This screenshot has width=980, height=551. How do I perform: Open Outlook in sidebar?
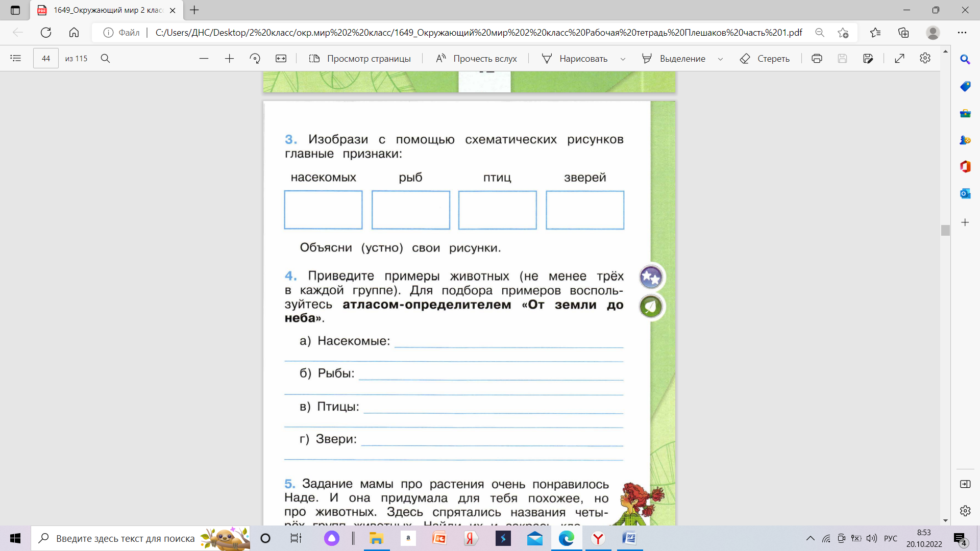click(965, 193)
